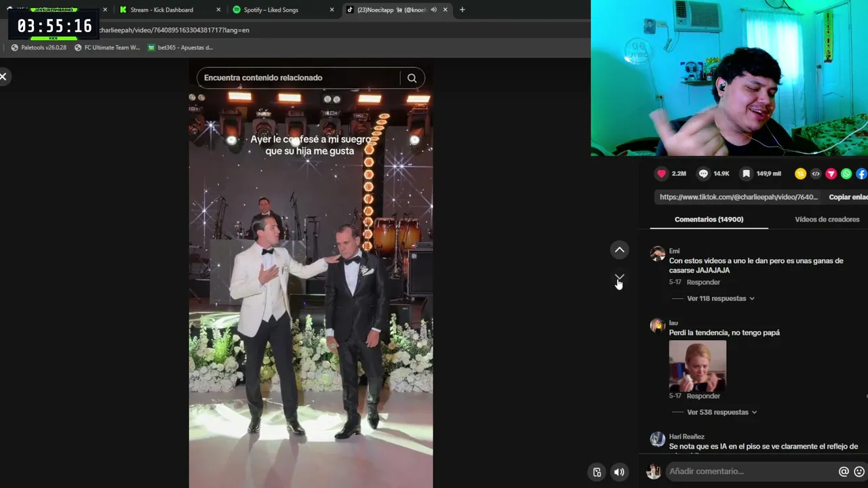Go to next video with down arrow
This screenshot has width=868, height=488.
pos(619,279)
